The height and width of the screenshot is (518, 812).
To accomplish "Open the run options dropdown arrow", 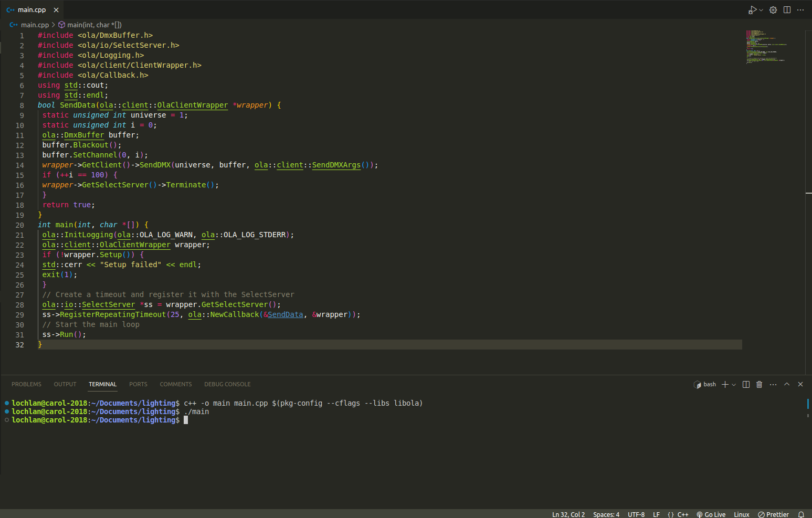I will pos(762,10).
